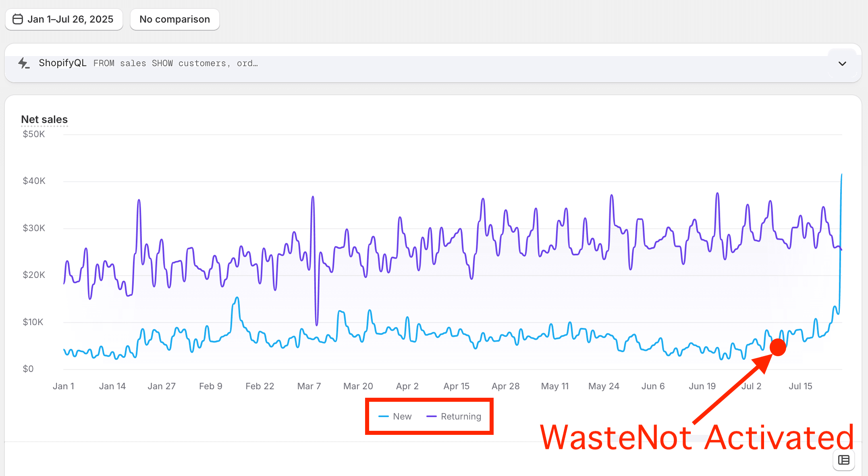Click the Jun 6 x-axis label

pos(653,386)
